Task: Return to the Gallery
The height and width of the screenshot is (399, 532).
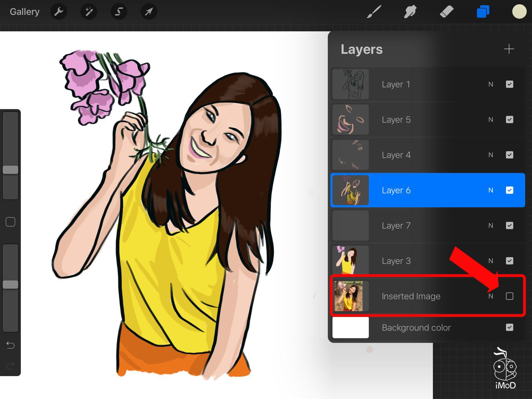Action: [24, 12]
